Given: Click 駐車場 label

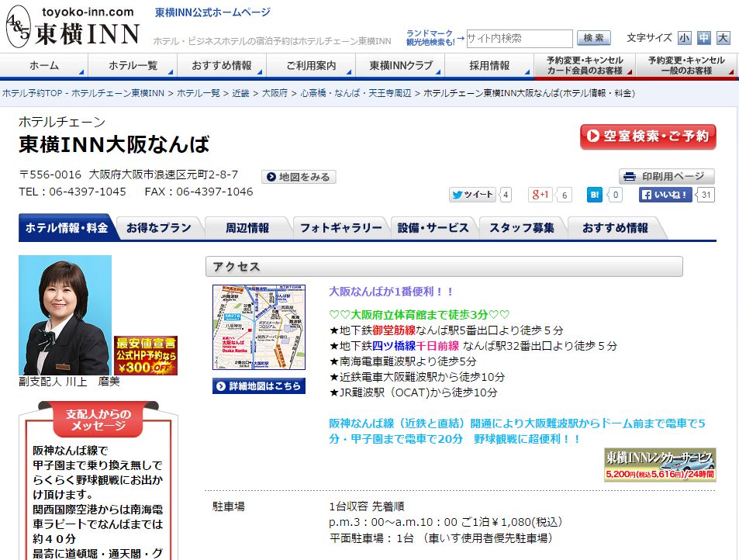Looking at the screenshot, I should (x=229, y=506).
